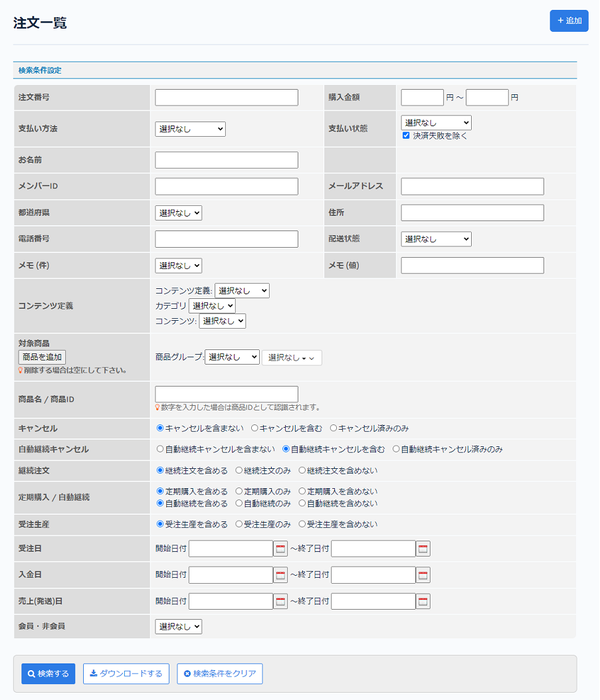
Task: Select 受注生産を含めない radio button
Action: click(302, 524)
